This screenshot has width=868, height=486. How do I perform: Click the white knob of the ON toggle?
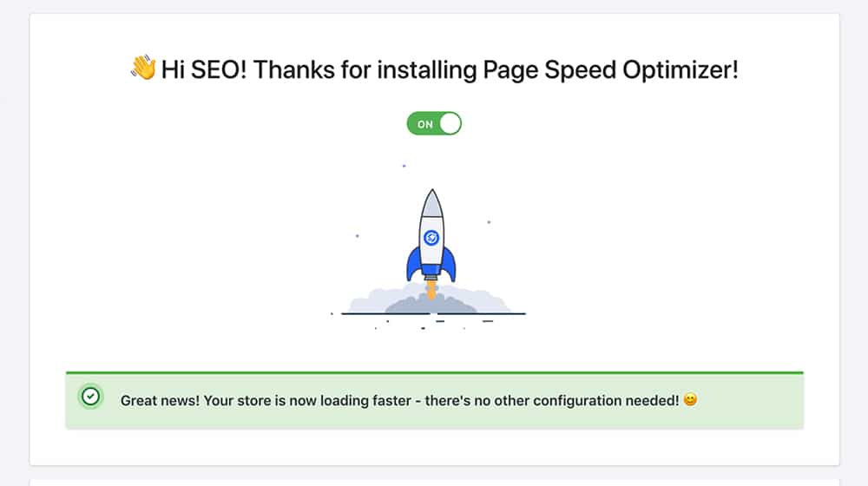450,123
